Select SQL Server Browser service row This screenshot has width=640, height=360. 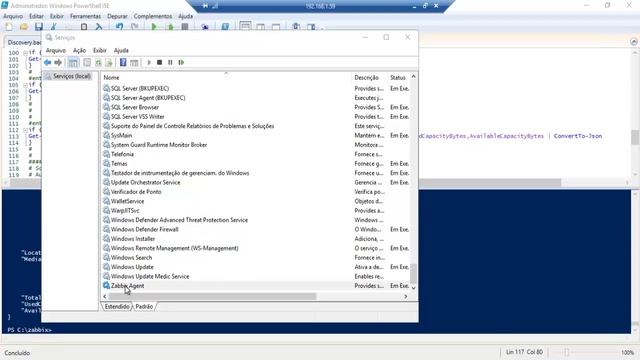pyautogui.click(x=256, y=107)
